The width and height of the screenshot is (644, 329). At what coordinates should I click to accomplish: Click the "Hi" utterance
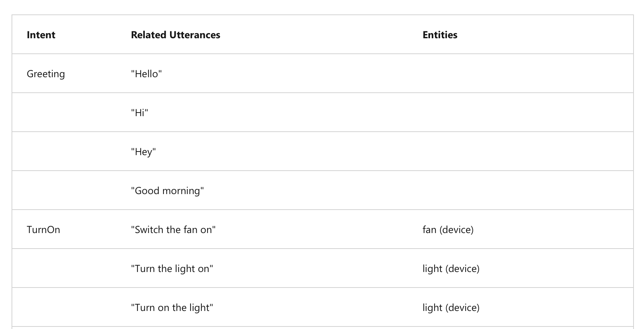point(139,113)
